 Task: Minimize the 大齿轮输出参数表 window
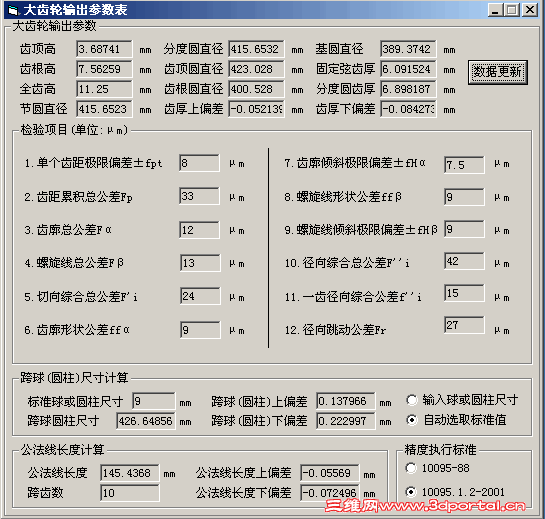click(495, 10)
